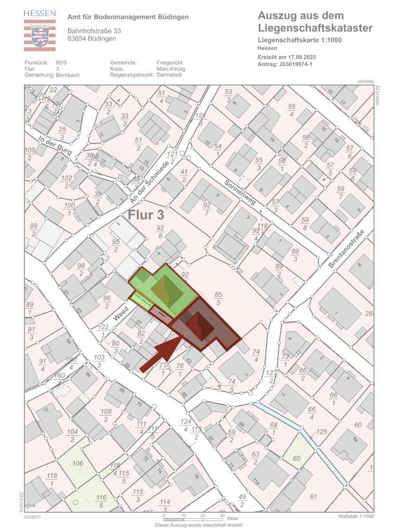
Task: Select the address line "Bahnhofstraße 33"
Action: 94,31
